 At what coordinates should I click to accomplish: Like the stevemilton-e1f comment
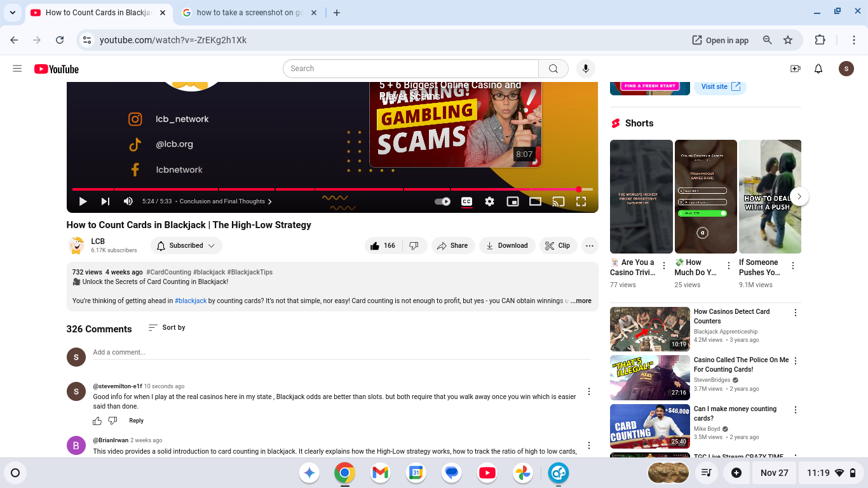[97, 421]
